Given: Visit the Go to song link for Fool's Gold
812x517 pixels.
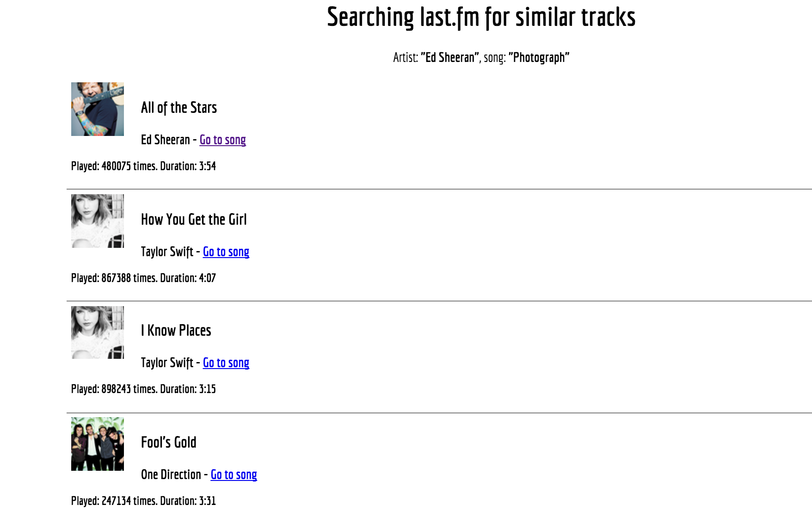Looking at the screenshot, I should pyautogui.click(x=234, y=474).
